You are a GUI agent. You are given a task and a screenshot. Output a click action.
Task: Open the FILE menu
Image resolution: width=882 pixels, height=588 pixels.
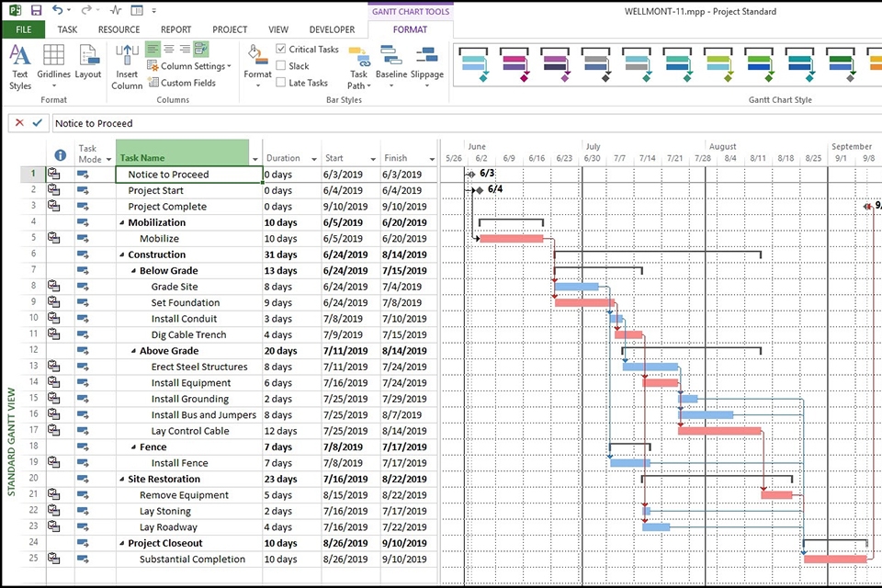(23, 28)
